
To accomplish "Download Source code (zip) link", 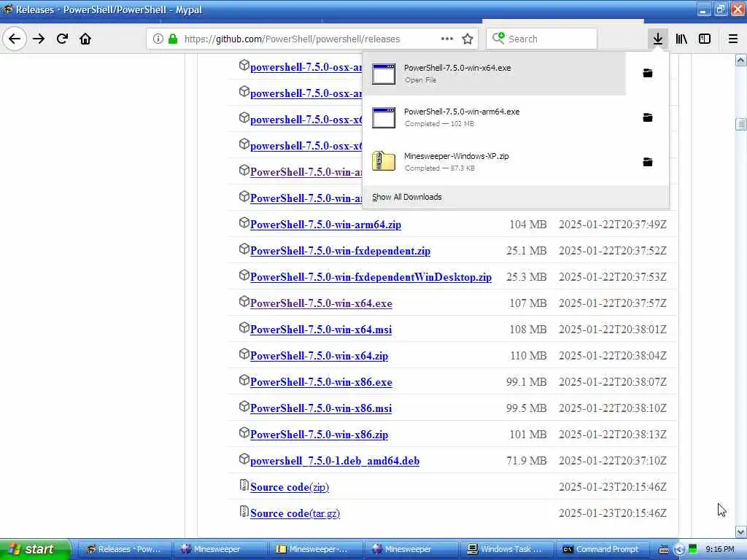I will [290, 487].
